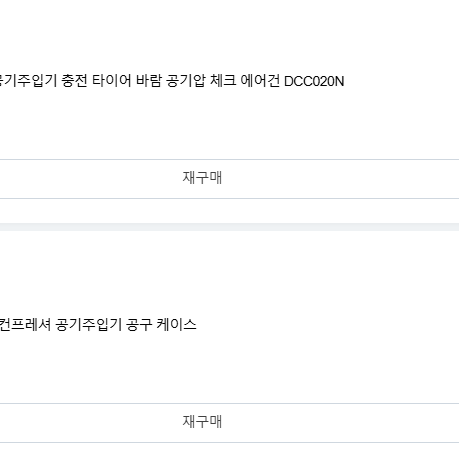
Task: Click blank area above the 공구 케이스 title
Action: (x=229, y=273)
